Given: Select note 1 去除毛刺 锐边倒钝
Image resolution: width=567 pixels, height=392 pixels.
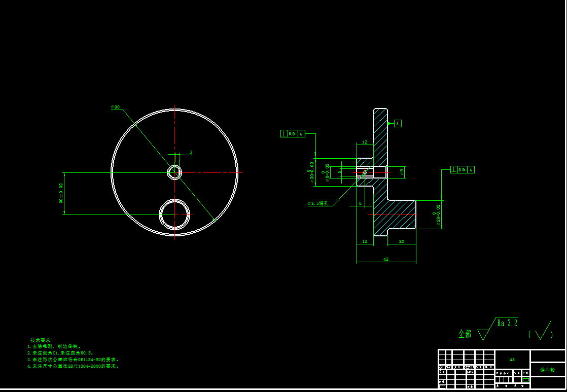Looking at the screenshot, I should [x=54, y=346].
